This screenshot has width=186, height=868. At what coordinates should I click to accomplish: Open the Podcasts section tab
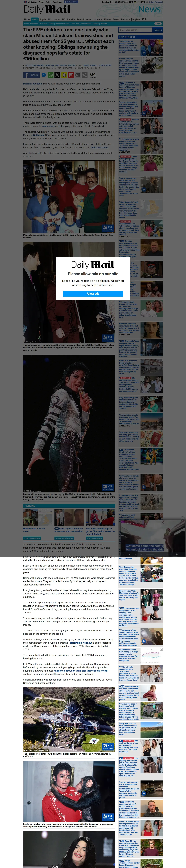click(x=126, y=19)
